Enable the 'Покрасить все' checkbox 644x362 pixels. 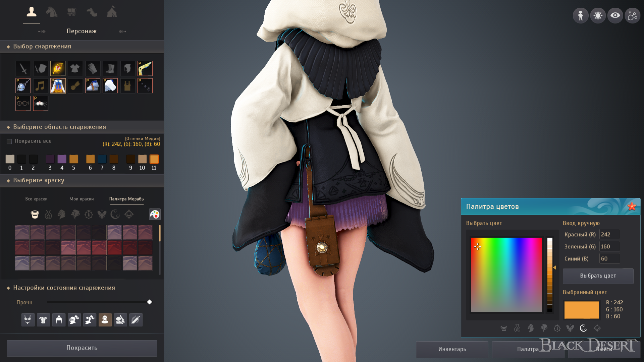tap(9, 141)
